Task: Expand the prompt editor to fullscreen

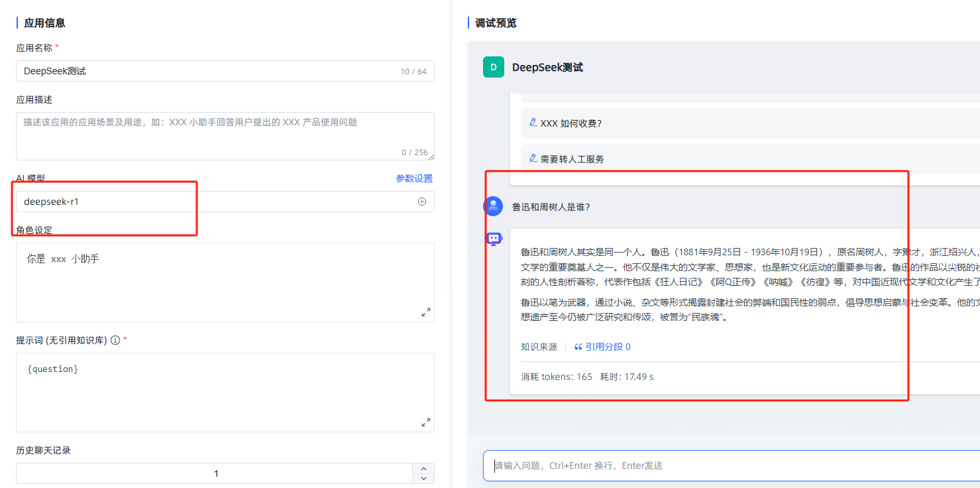Action: pos(426,422)
